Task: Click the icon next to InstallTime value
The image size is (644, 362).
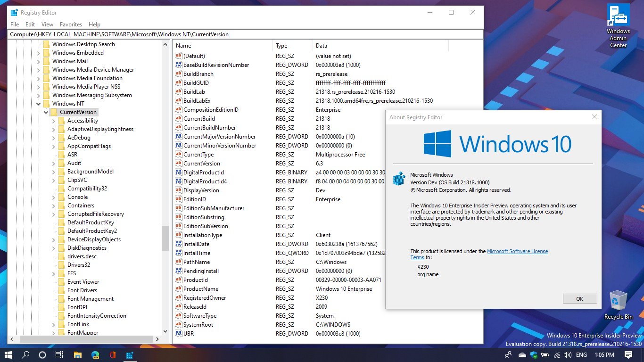Action: pyautogui.click(x=178, y=253)
